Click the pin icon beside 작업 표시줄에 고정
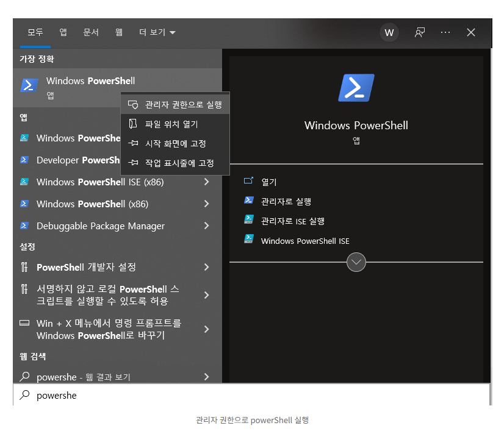Image resolution: width=504 pixels, height=431 pixels. tap(133, 163)
